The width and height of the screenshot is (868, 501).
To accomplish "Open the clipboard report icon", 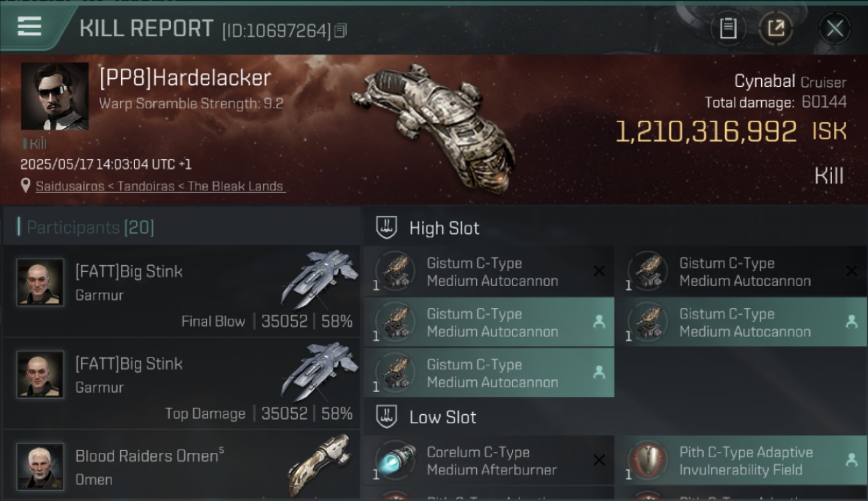I will [728, 29].
